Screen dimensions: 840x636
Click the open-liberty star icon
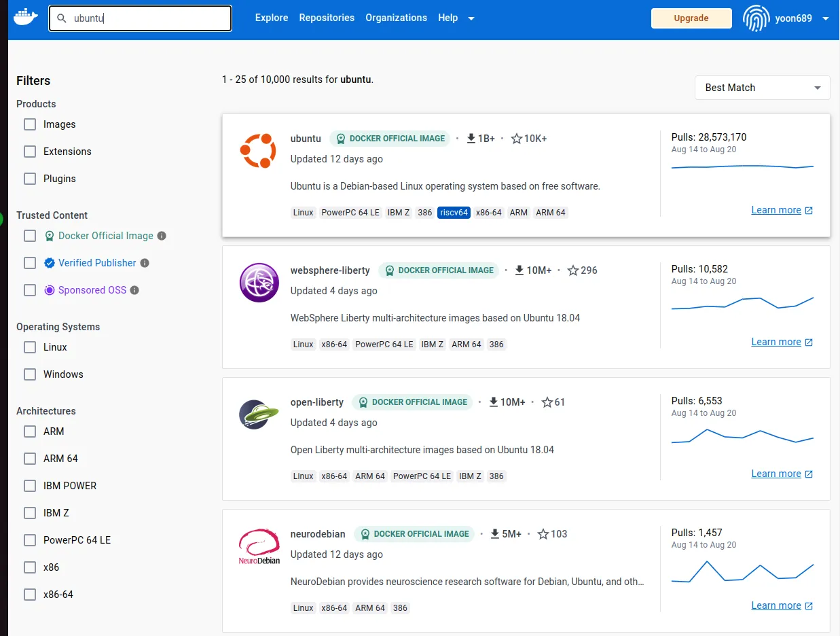(x=547, y=402)
